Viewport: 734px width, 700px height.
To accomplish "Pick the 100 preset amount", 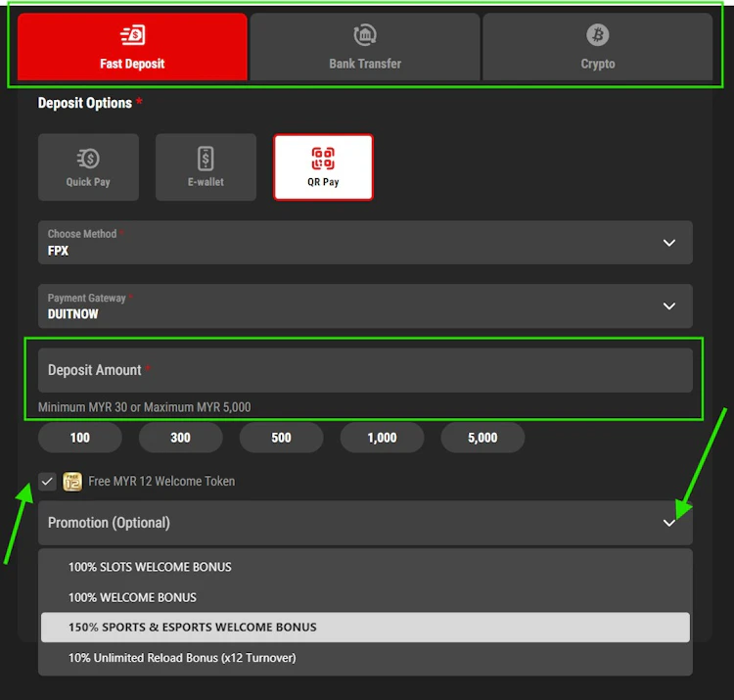I will point(80,438).
